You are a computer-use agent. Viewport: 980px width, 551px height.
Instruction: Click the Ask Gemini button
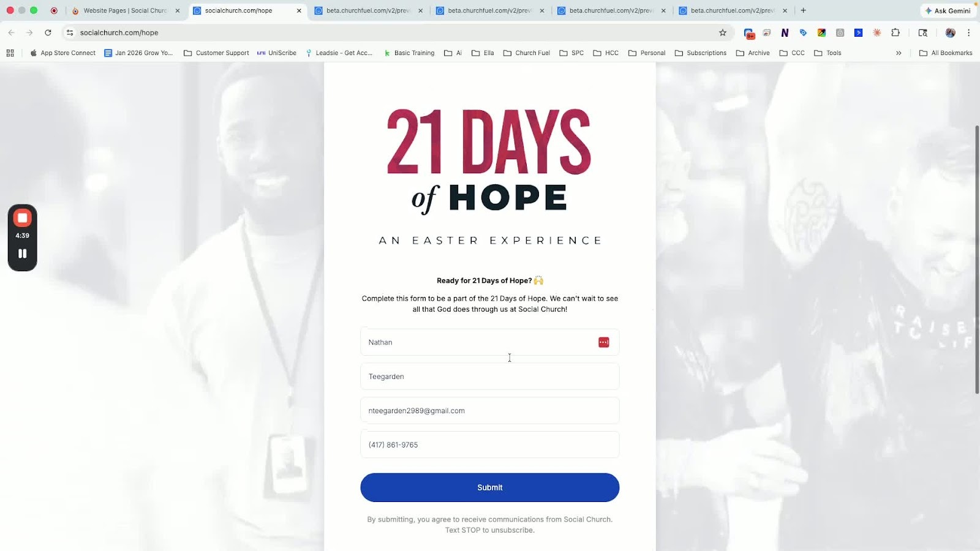tap(948, 10)
